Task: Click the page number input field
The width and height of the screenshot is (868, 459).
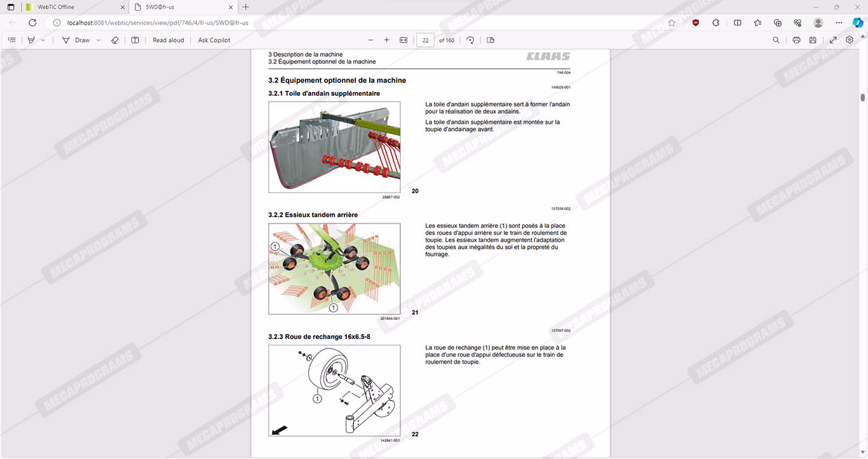Action: (x=425, y=40)
